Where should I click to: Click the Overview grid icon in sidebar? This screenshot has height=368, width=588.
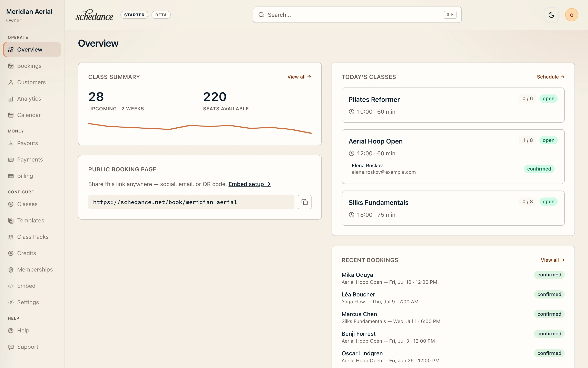tap(11, 50)
